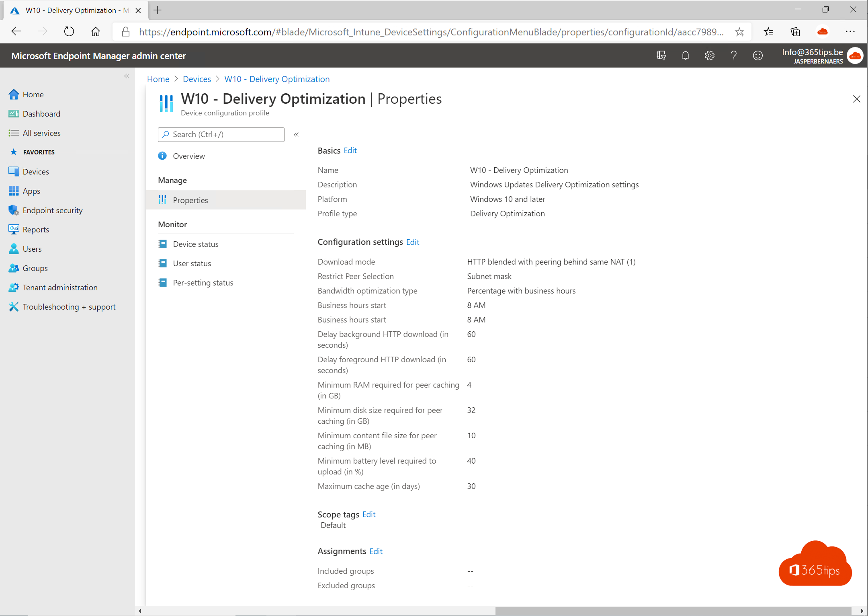Collapse the profile settings menu
Viewport: 868px width, 616px height.
pyautogui.click(x=297, y=135)
